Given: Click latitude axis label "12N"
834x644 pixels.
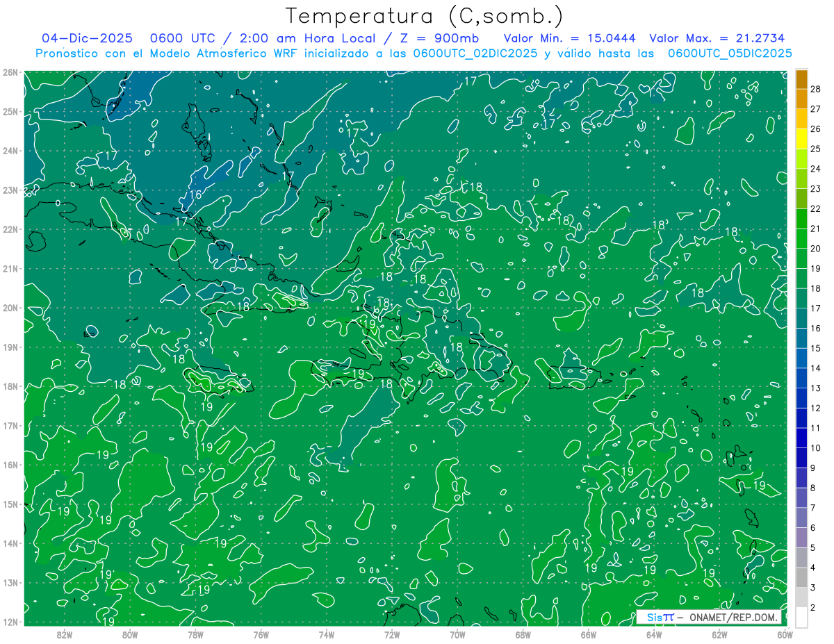Looking at the screenshot, I should [10, 622].
